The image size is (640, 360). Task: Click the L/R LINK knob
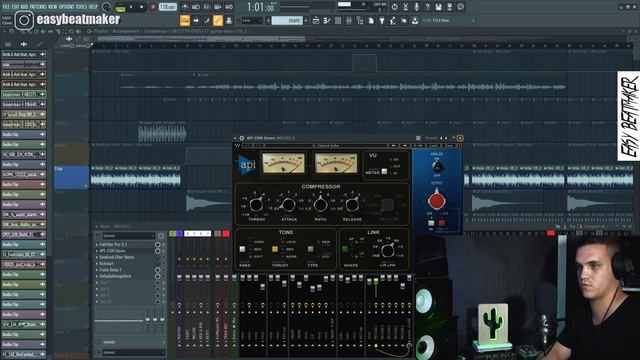pyautogui.click(x=387, y=250)
